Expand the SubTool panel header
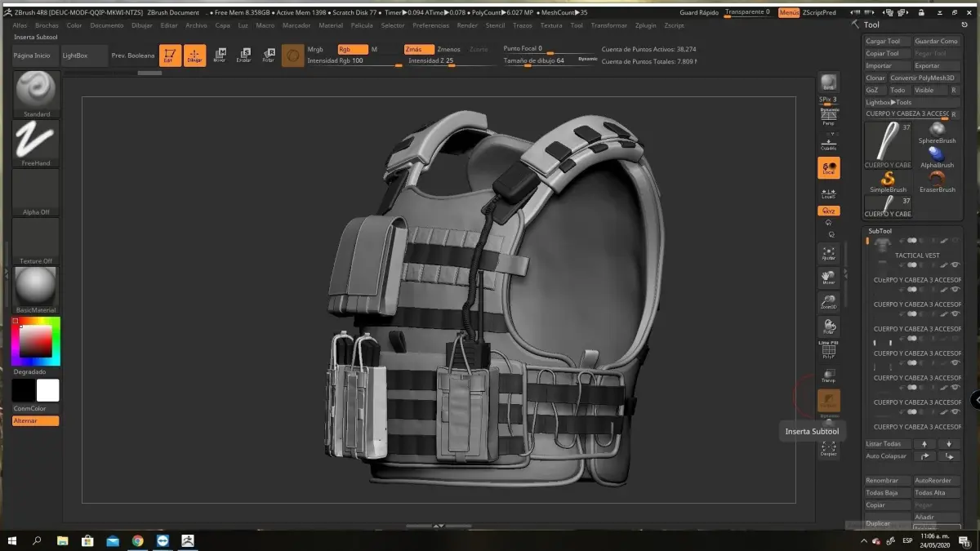Image resolution: width=980 pixels, height=551 pixels. pos(880,231)
